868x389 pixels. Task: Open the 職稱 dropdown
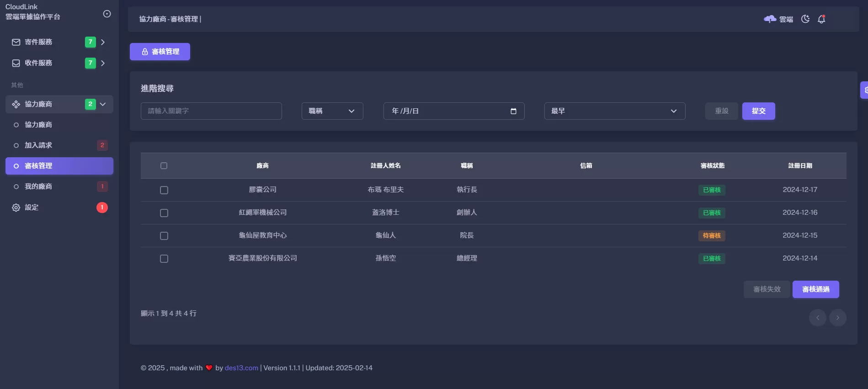(332, 111)
